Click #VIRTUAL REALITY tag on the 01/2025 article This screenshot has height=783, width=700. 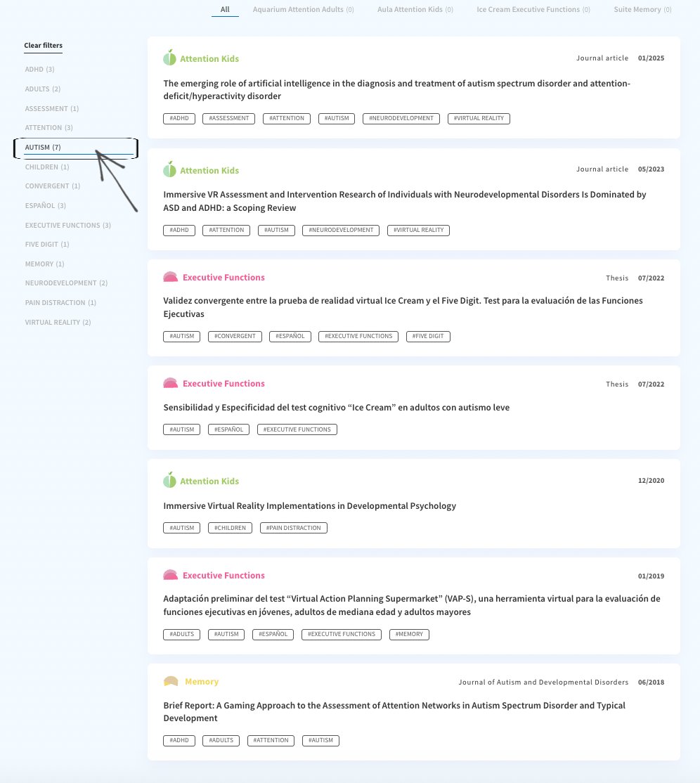(479, 118)
